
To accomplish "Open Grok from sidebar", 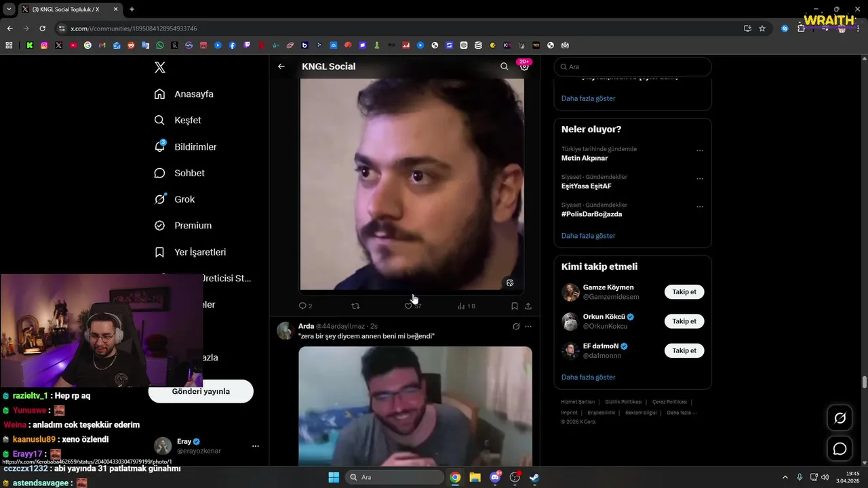I will 174,199.
